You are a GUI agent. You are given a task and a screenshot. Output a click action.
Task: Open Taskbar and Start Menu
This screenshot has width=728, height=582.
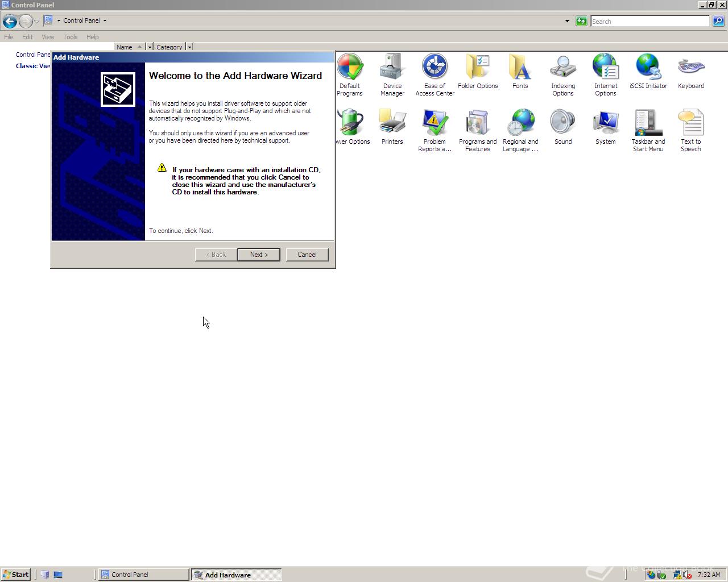coord(648,130)
